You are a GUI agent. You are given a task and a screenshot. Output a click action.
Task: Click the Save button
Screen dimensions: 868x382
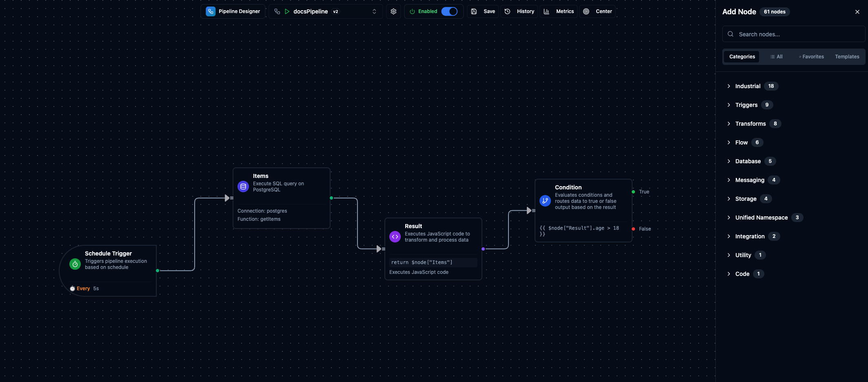[x=483, y=11]
